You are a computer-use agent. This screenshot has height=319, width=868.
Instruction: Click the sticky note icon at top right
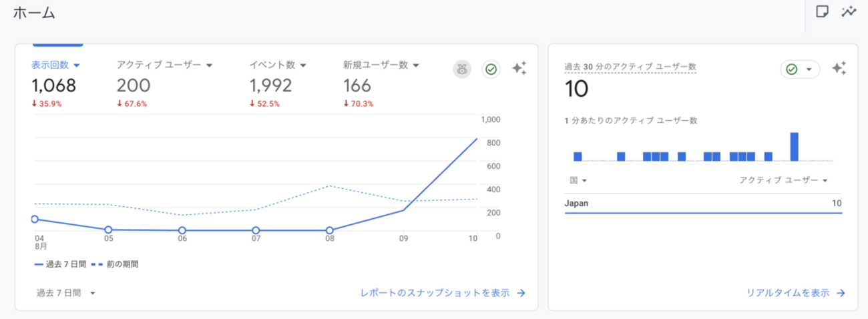(823, 11)
